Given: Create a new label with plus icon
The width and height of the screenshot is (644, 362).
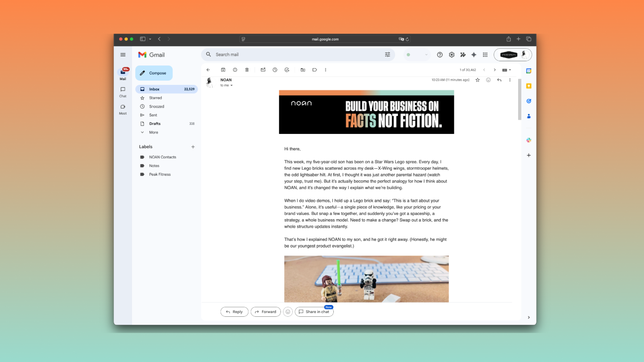Looking at the screenshot, I should (x=193, y=147).
